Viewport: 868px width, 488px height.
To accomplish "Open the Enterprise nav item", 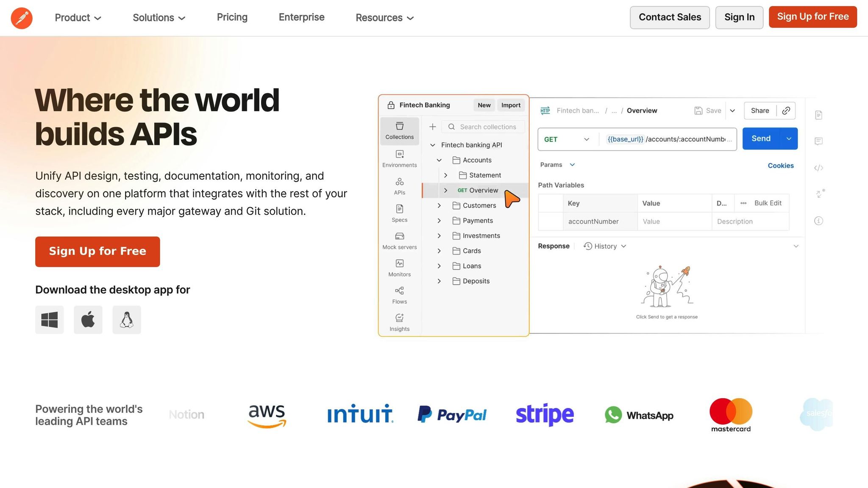I will (301, 17).
